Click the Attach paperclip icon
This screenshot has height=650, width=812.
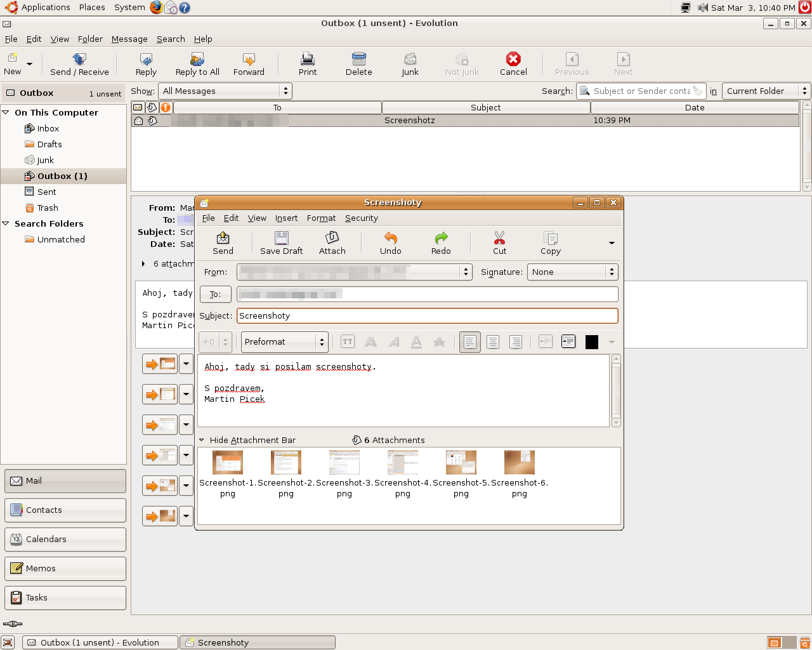coord(332,243)
